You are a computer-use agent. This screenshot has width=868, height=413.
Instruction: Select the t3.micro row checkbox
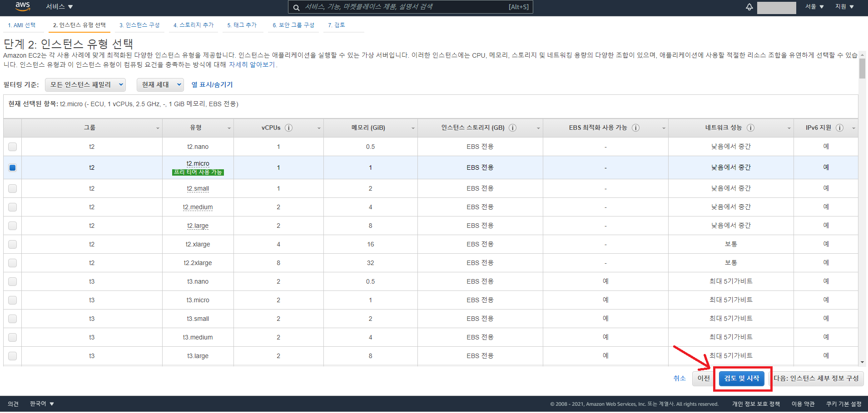[13, 300]
